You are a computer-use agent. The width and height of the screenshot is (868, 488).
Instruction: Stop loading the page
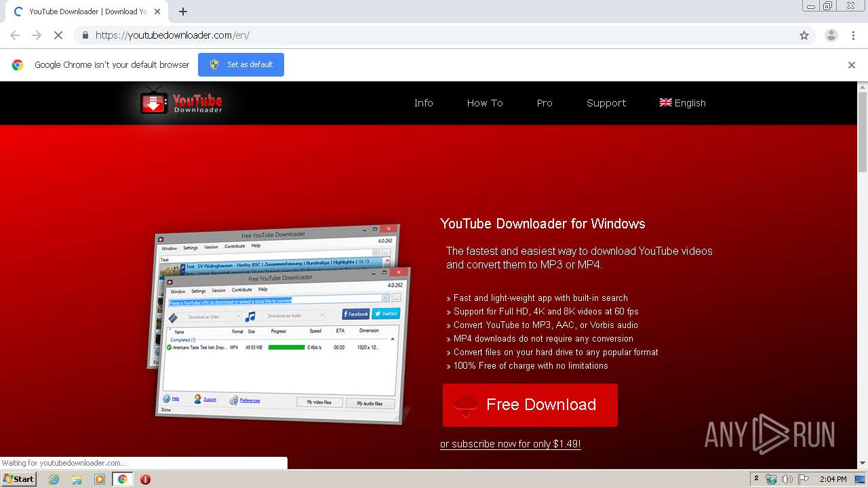coord(58,35)
